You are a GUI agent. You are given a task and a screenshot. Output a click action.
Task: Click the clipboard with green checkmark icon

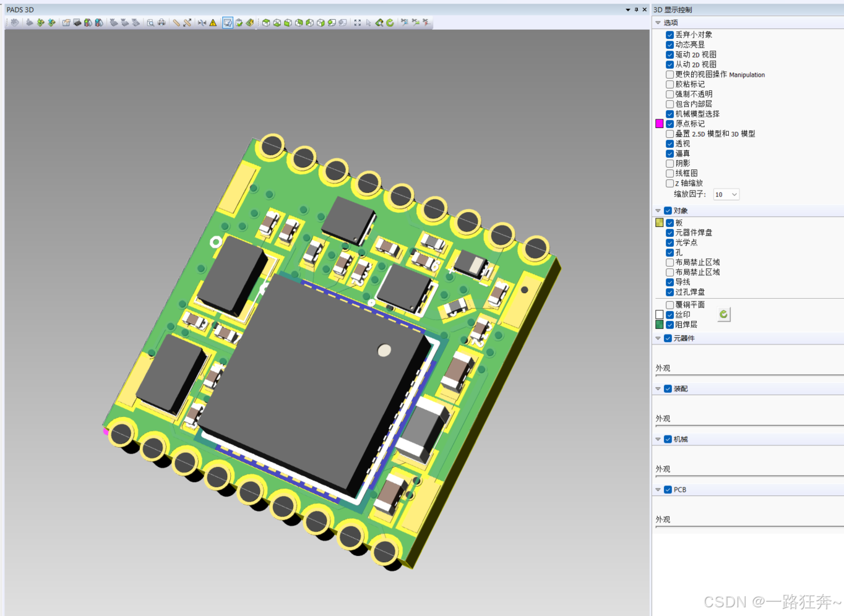pyautogui.click(x=239, y=22)
